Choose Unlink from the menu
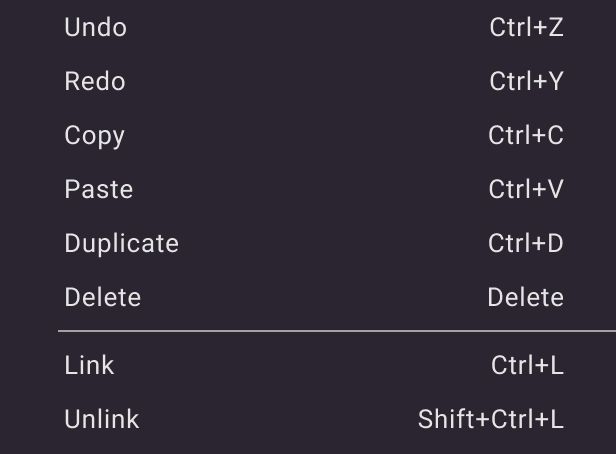 (102, 419)
